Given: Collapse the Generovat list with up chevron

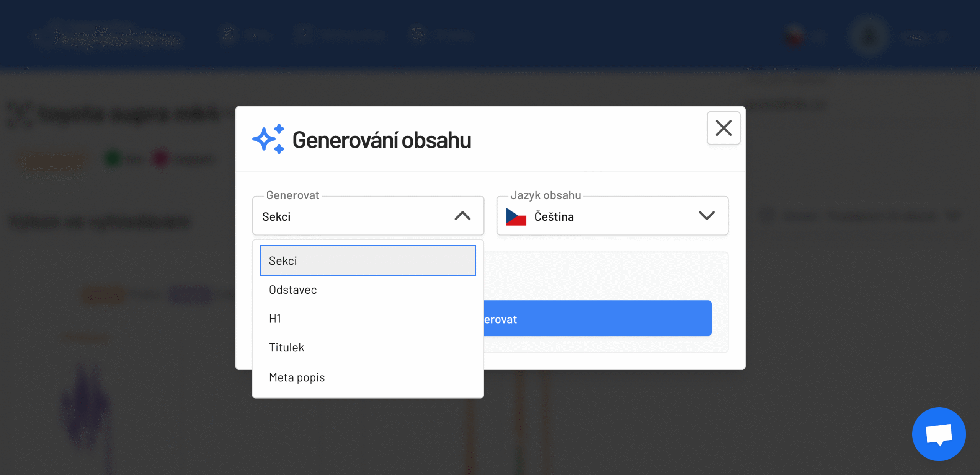Looking at the screenshot, I should tap(462, 216).
